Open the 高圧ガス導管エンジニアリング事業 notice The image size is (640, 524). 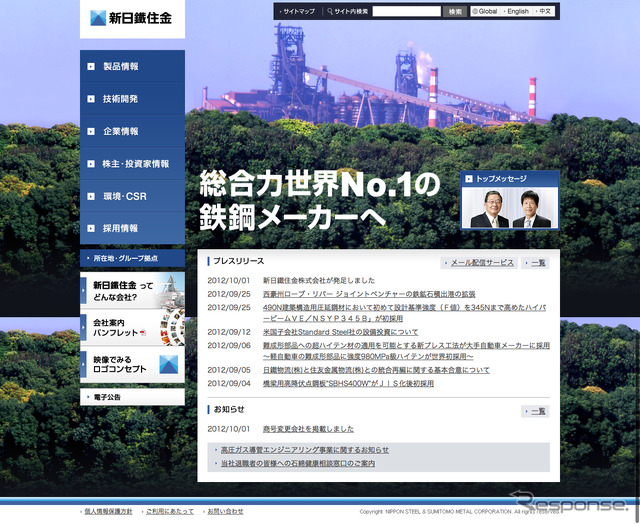[x=304, y=450]
